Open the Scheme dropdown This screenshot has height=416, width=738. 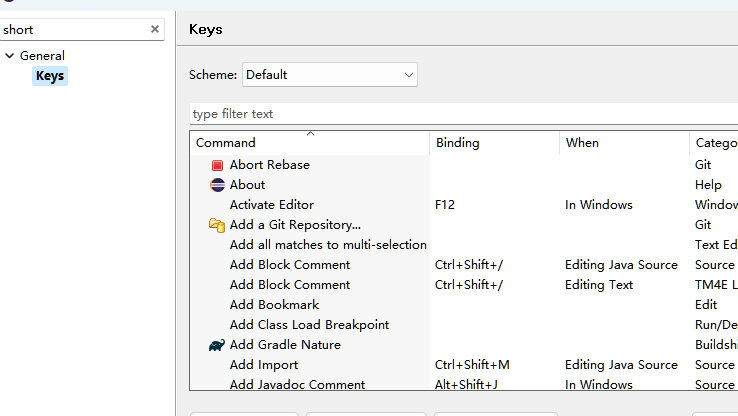(329, 74)
